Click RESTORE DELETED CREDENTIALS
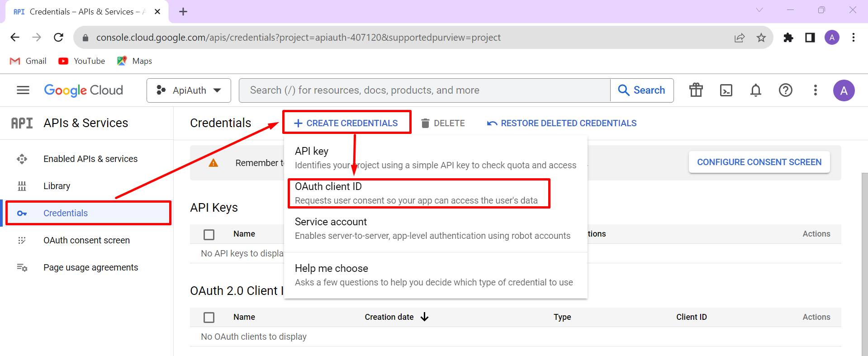The image size is (868, 356). pyautogui.click(x=561, y=123)
